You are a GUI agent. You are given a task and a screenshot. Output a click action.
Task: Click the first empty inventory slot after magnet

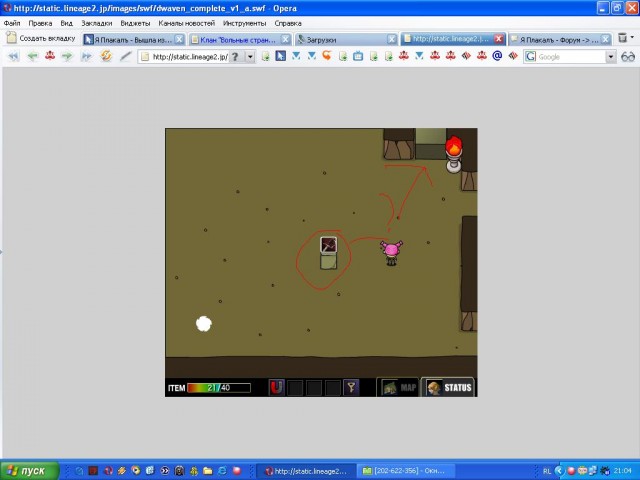click(295, 388)
